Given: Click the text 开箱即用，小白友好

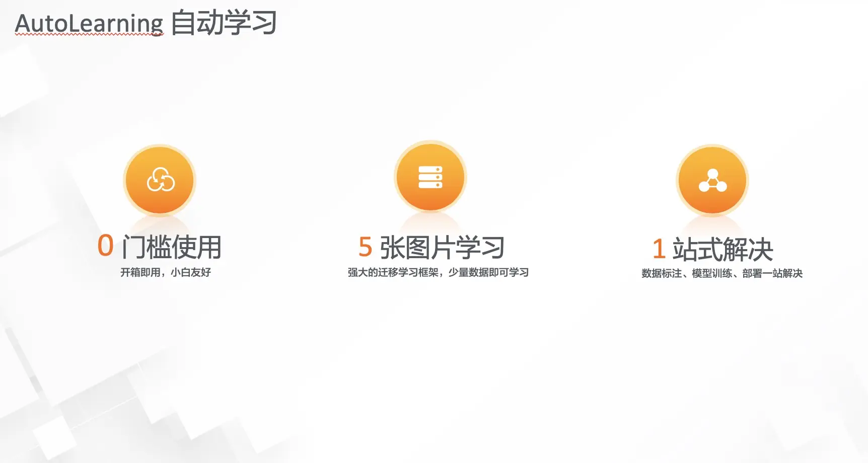Looking at the screenshot, I should pyautogui.click(x=166, y=273).
